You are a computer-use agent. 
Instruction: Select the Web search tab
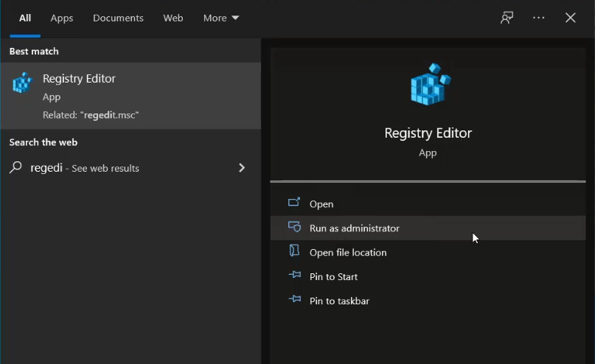[173, 18]
